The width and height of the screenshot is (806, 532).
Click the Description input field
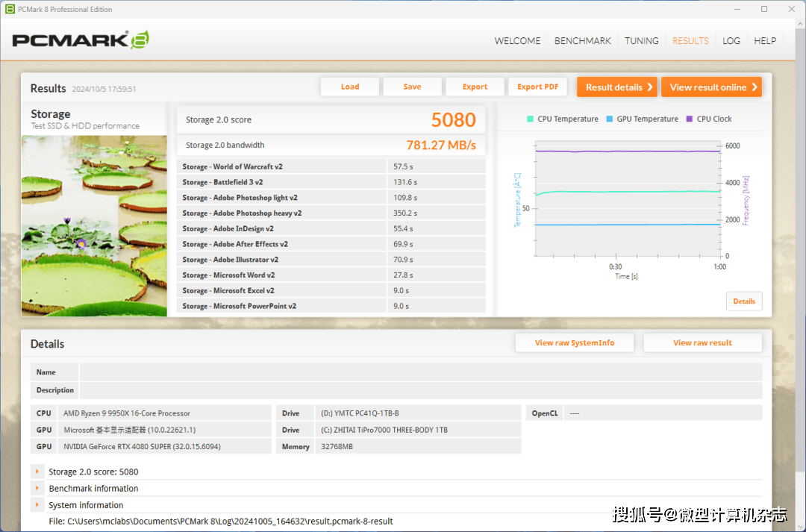(x=420, y=390)
